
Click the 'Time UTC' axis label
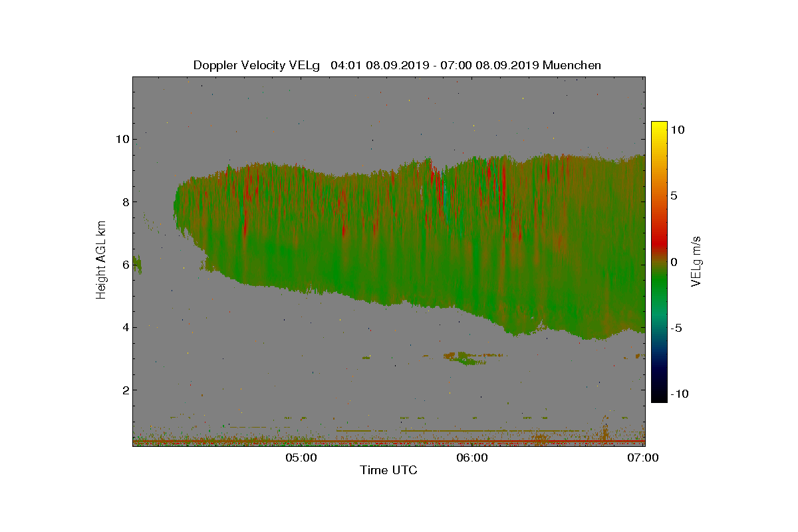click(x=388, y=470)
